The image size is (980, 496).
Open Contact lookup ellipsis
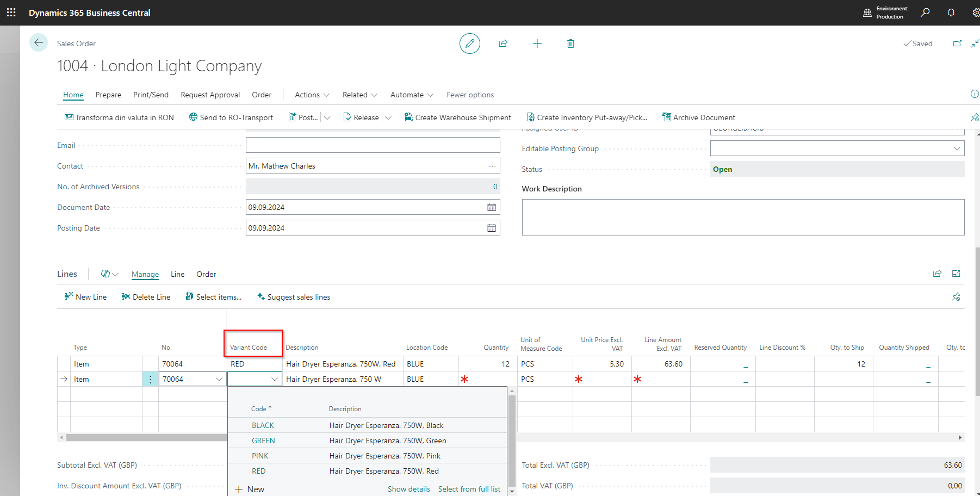tap(492, 166)
